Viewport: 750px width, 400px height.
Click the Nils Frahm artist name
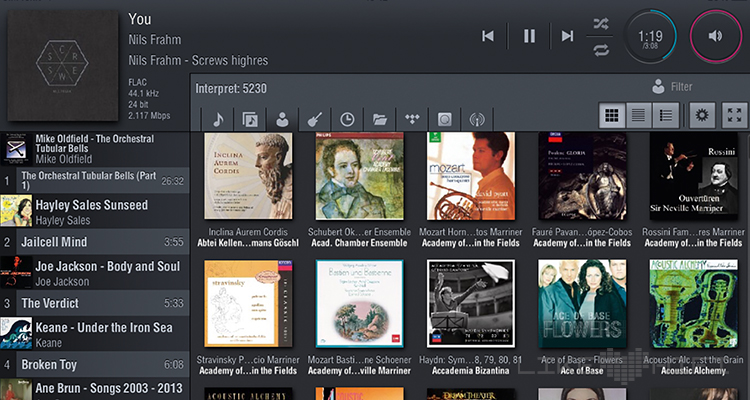coord(155,40)
